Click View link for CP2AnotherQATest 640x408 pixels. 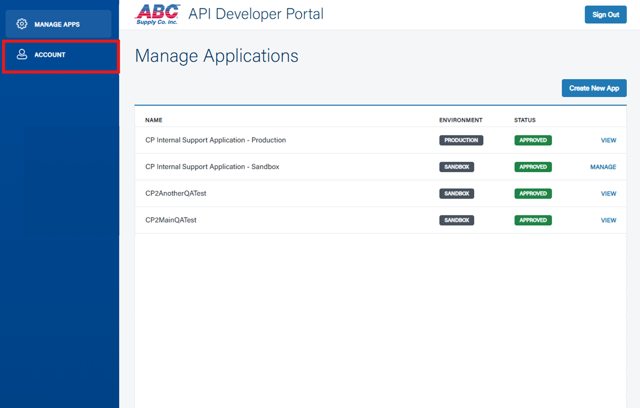coord(608,194)
